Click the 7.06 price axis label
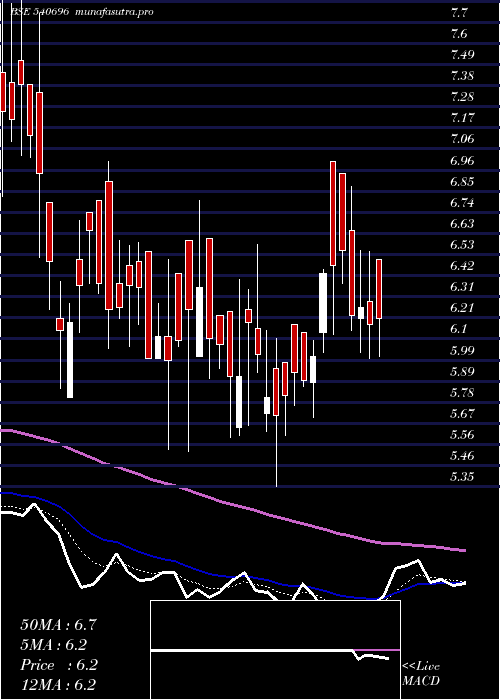 pyautogui.click(x=462, y=139)
